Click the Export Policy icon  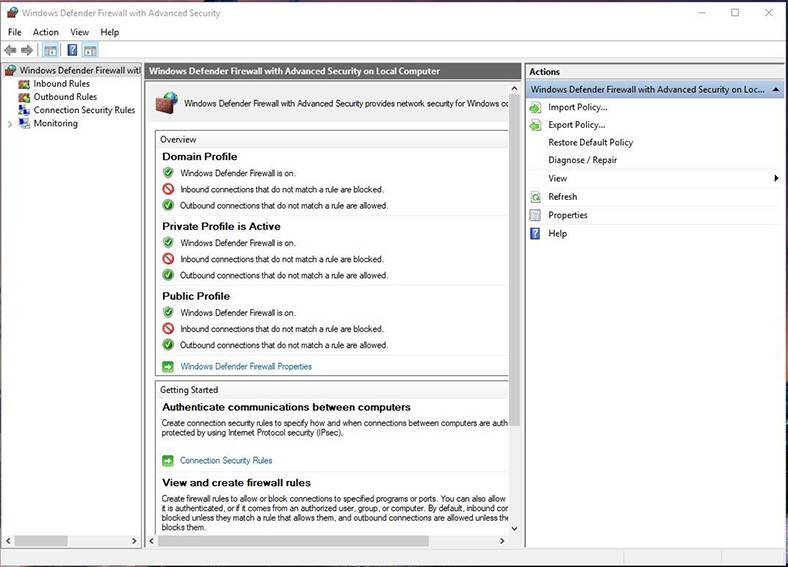536,125
